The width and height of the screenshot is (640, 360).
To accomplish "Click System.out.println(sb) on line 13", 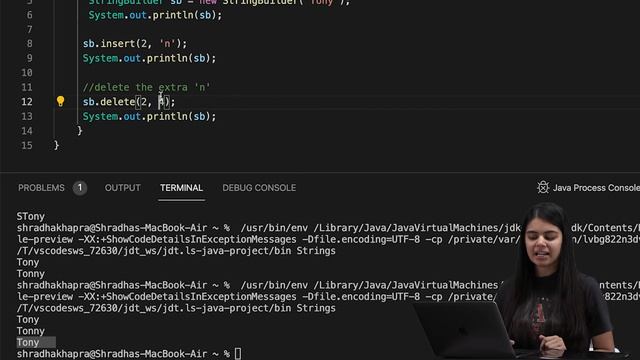I will coord(149,116).
